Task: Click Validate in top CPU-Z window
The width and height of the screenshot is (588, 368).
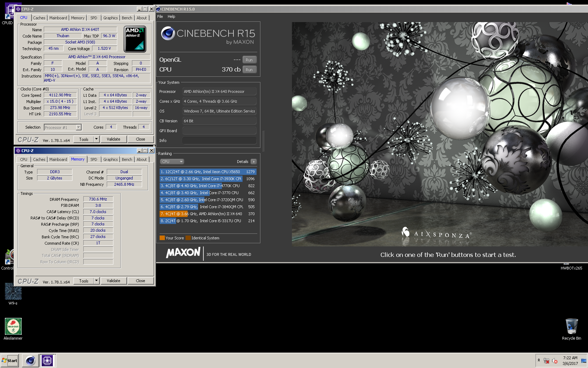Action: coord(113,139)
